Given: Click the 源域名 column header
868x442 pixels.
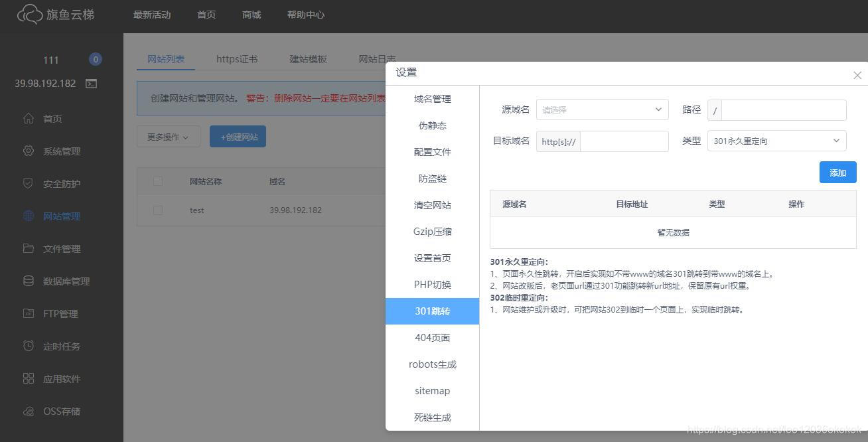Looking at the screenshot, I should (x=514, y=204).
